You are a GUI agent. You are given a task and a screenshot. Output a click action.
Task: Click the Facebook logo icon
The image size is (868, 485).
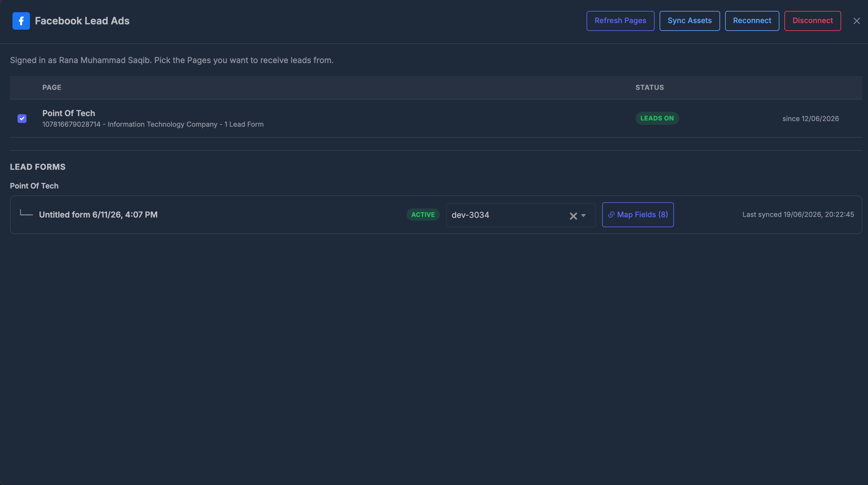click(21, 21)
